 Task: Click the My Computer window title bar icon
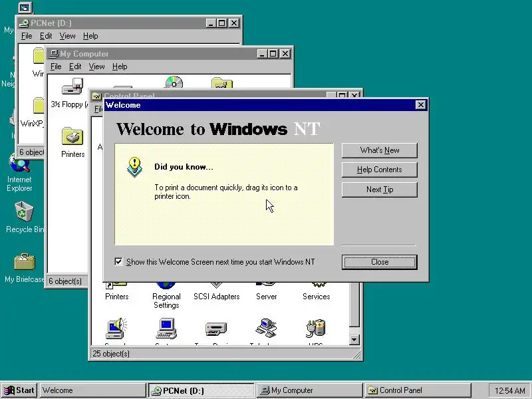(54, 54)
